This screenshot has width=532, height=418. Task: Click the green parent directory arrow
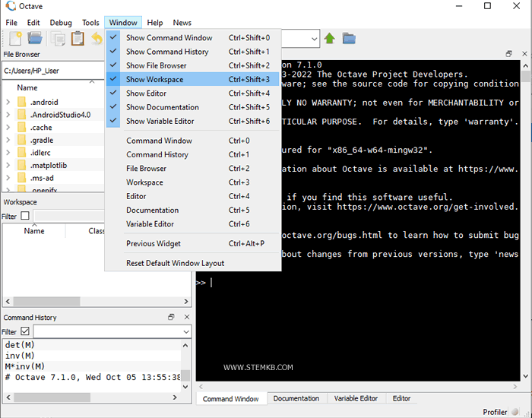click(x=330, y=38)
